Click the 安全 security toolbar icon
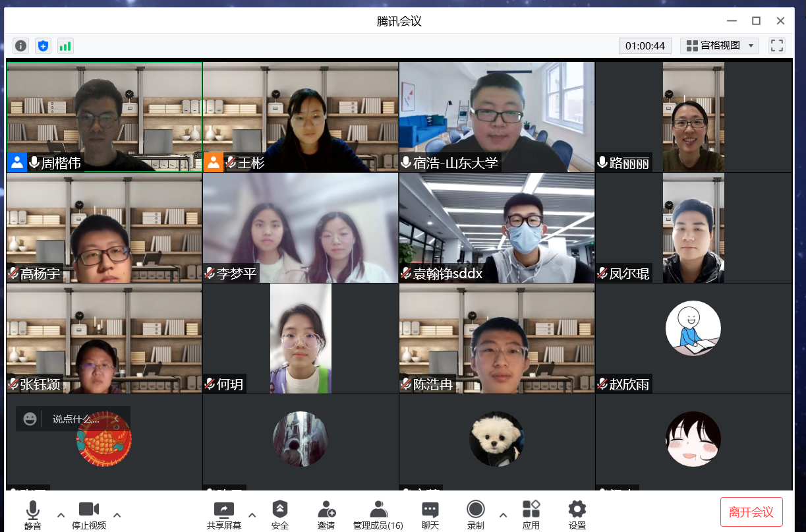The image size is (806, 532). 280,514
